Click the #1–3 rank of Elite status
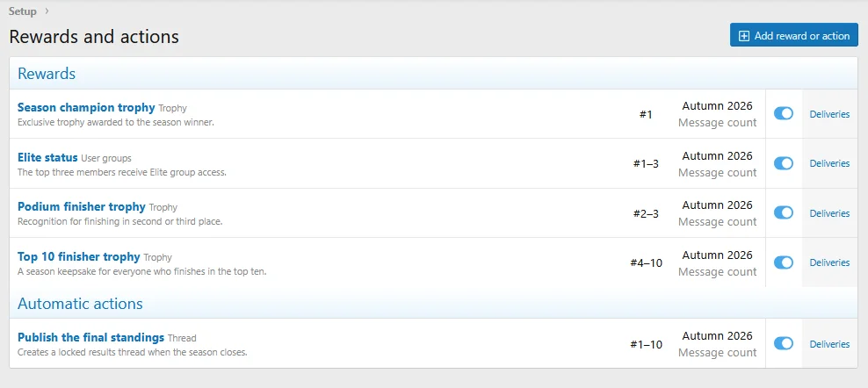The image size is (868, 388). (x=646, y=164)
